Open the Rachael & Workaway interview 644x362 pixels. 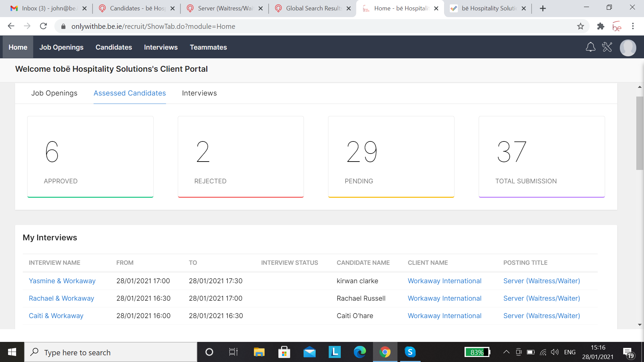(x=61, y=298)
